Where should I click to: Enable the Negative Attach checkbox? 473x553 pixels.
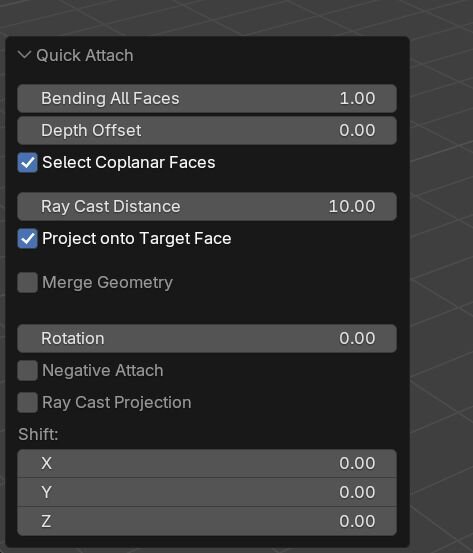pyautogui.click(x=28, y=371)
